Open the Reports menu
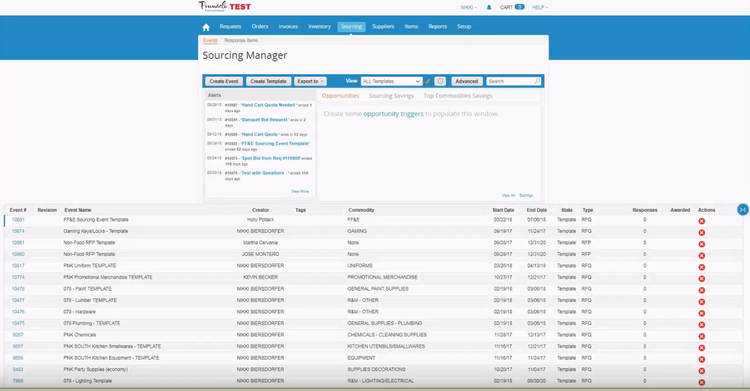Screen dimensions: 750x391 coord(438,27)
